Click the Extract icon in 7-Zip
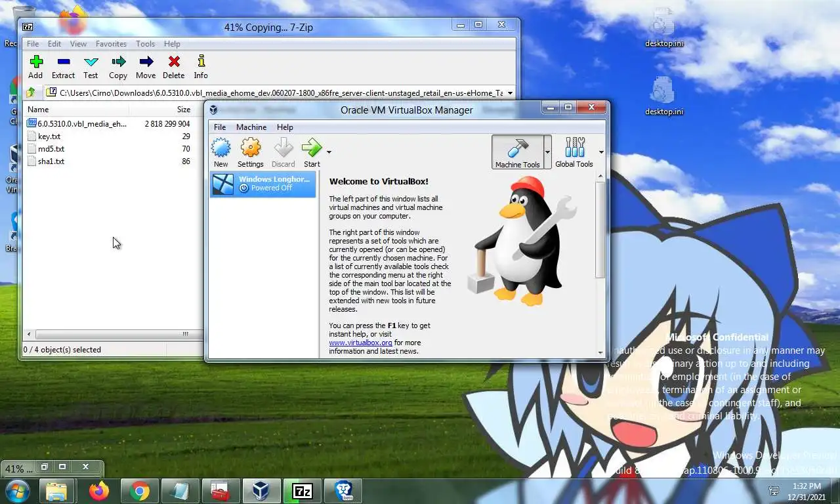 coord(63,62)
